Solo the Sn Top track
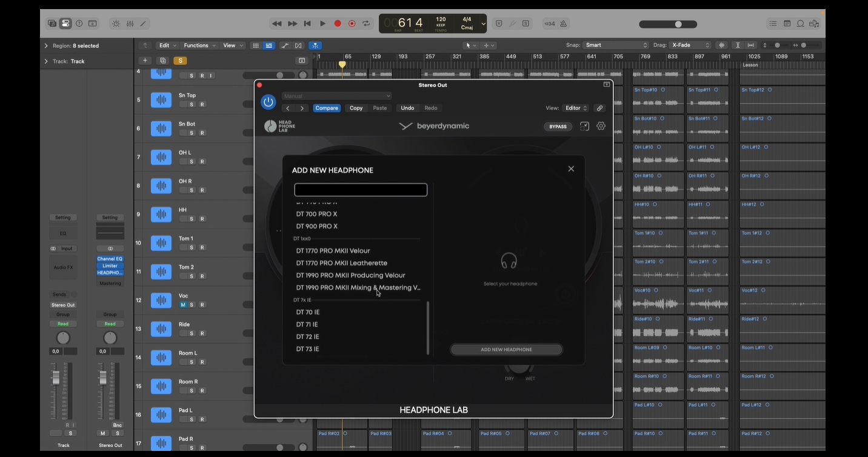This screenshot has width=868, height=457. point(192,104)
